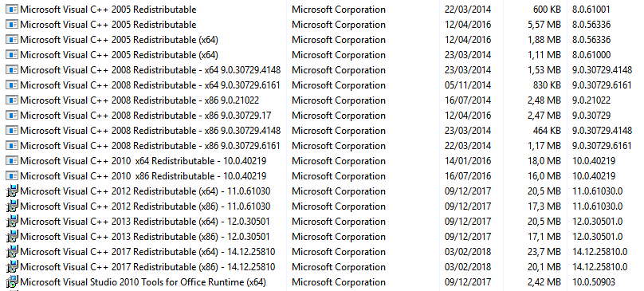Image resolution: width=644 pixels, height=291 pixels.
Task: Click installer icon of Visual C++ 2012 Redistributable (x64)
Action: pos(12,191)
